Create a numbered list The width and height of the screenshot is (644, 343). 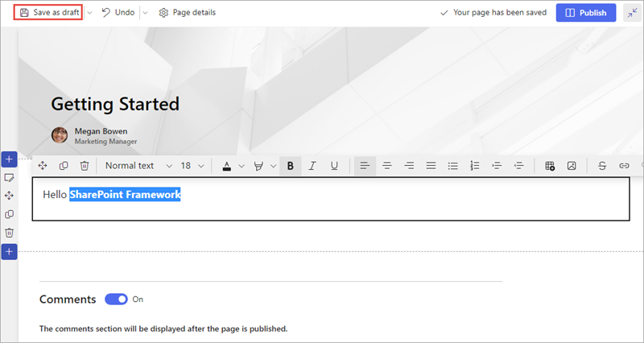[475, 166]
